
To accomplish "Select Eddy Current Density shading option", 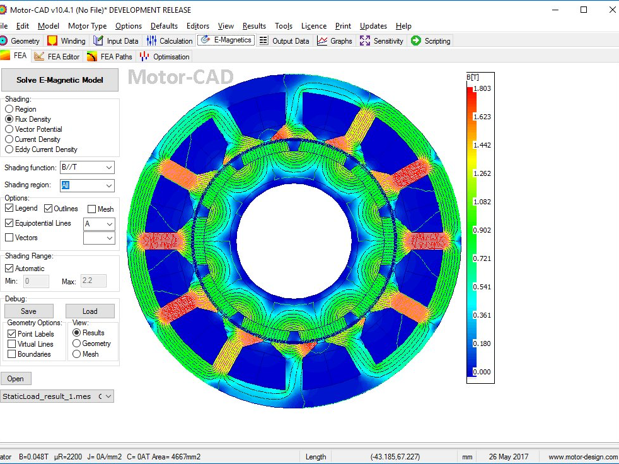I will pyautogui.click(x=9, y=149).
